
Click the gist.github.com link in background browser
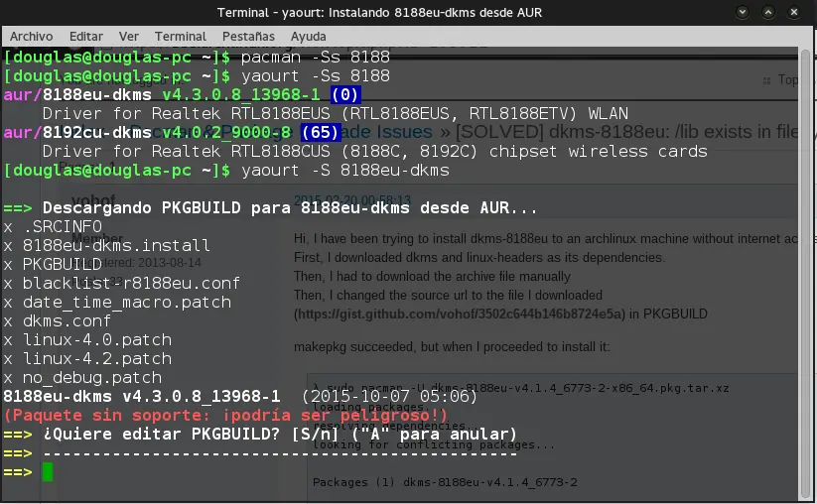(459, 314)
